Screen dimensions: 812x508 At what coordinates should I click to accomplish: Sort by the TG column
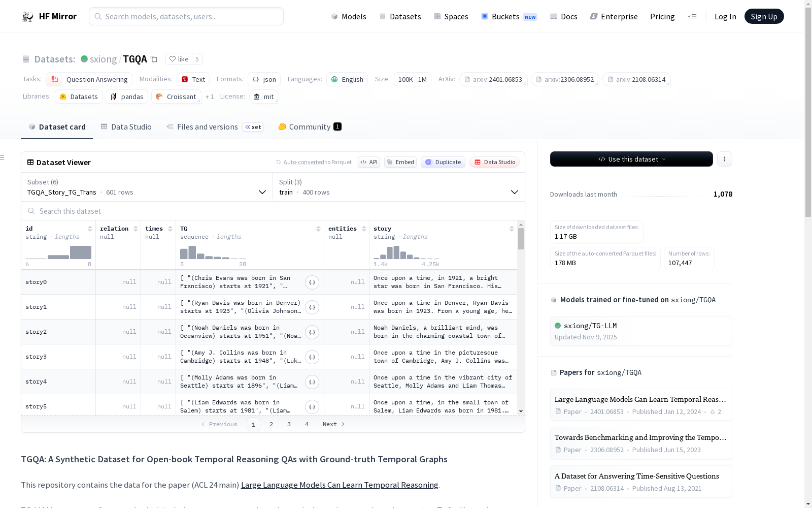[318, 229]
